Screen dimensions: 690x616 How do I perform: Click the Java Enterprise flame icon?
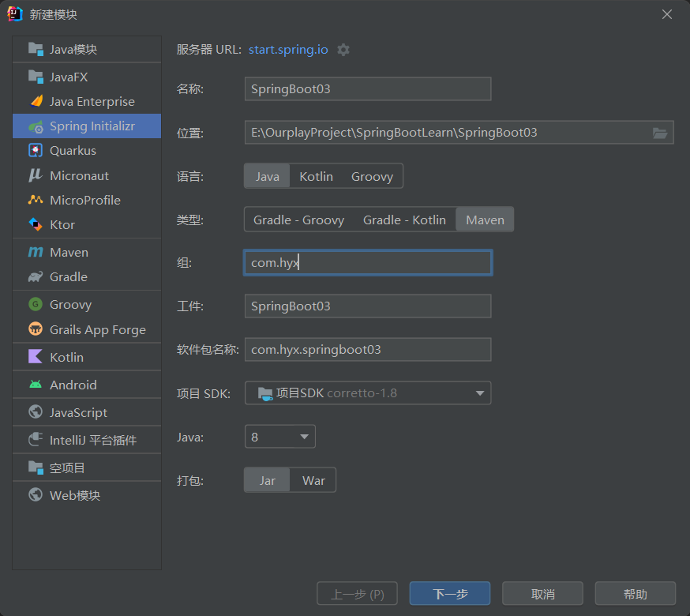36,101
